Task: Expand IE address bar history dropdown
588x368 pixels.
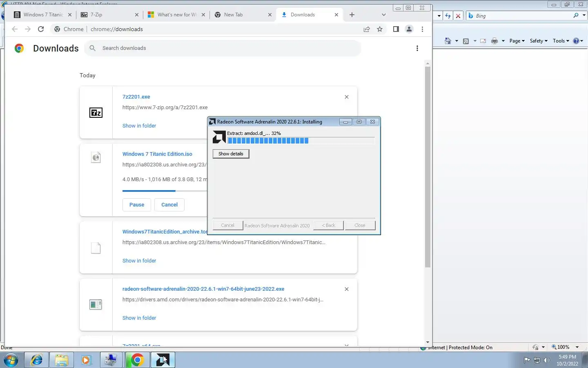Action: (439, 16)
